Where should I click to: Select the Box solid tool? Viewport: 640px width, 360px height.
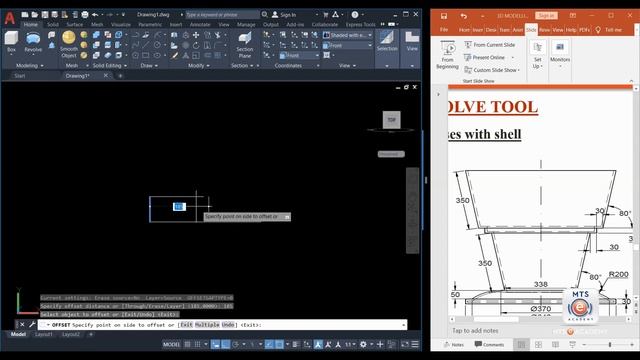point(11,42)
